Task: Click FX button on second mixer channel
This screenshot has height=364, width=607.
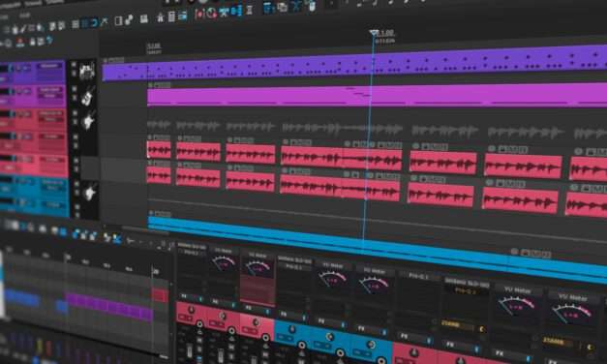Action: 215,302
